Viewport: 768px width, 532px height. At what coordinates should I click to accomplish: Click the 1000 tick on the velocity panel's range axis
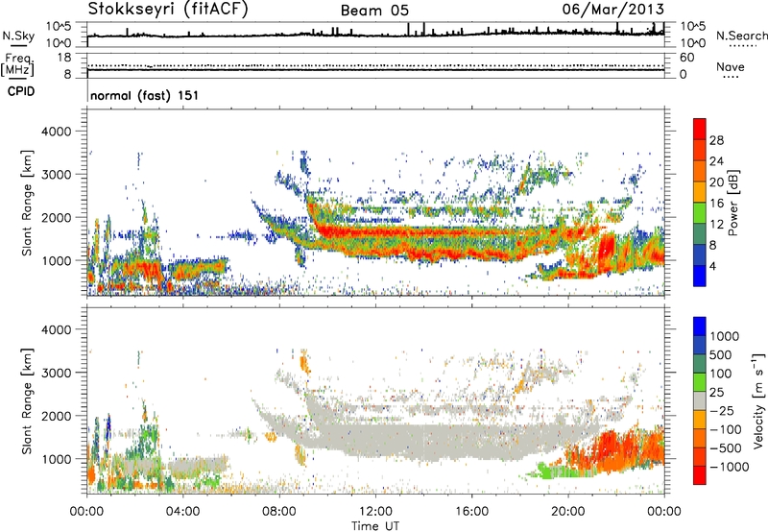(x=56, y=459)
